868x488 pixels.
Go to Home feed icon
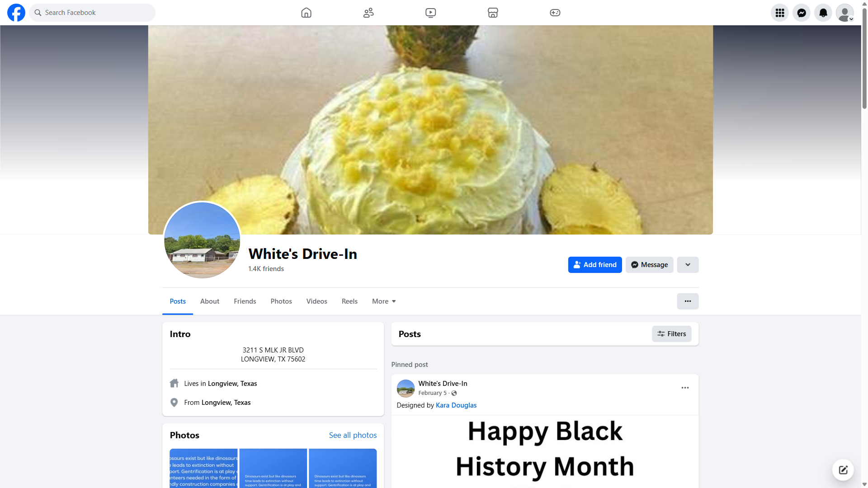pos(306,13)
